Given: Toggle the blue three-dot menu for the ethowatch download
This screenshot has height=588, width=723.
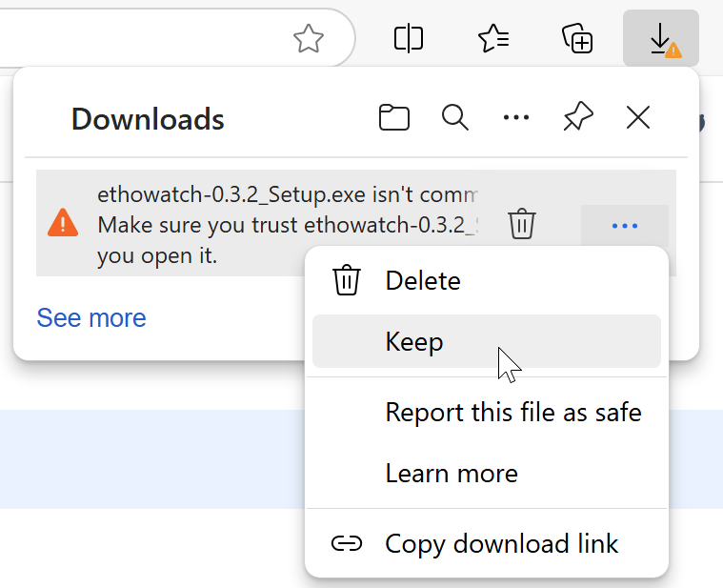Looking at the screenshot, I should point(625,226).
